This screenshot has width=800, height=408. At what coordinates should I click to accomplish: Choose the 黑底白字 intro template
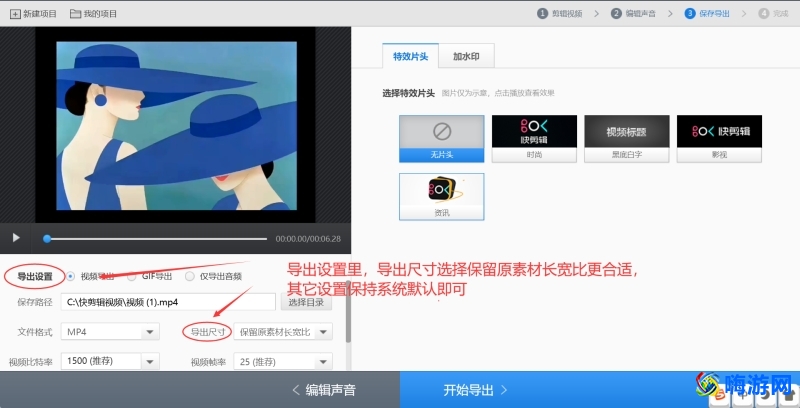click(x=627, y=139)
